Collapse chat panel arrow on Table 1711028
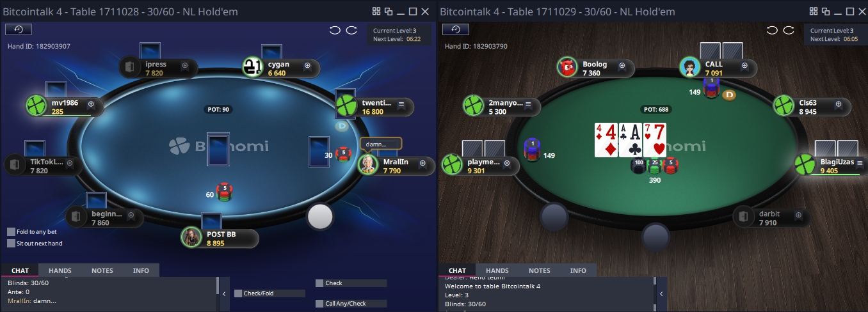The image size is (868, 312). tap(224, 294)
